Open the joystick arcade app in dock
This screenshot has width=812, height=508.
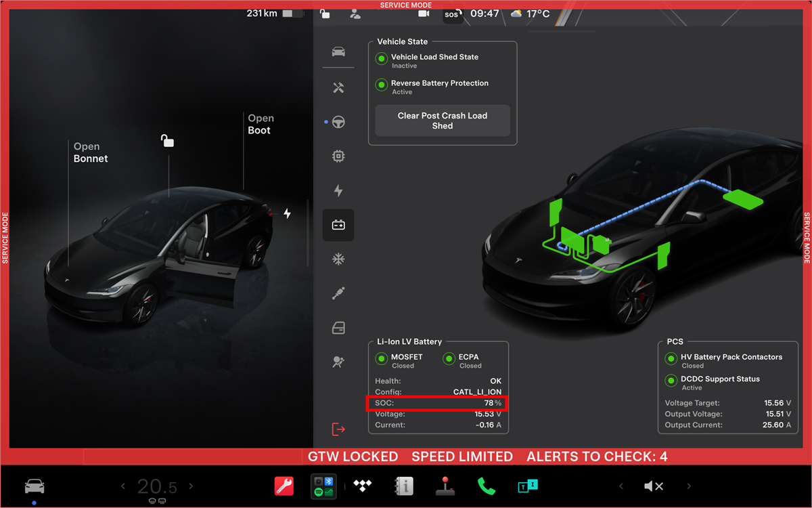[444, 486]
